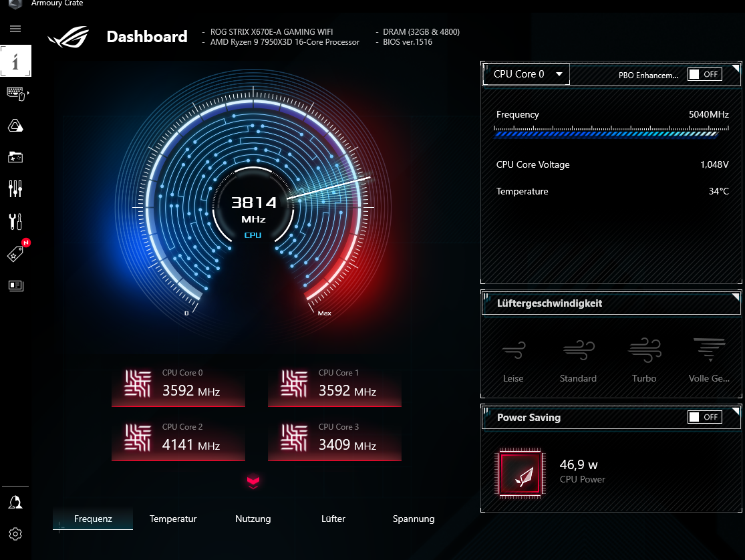Expand the Lüftergeschwindigkeit panel corner arrow
745x560 pixels.
736,297
